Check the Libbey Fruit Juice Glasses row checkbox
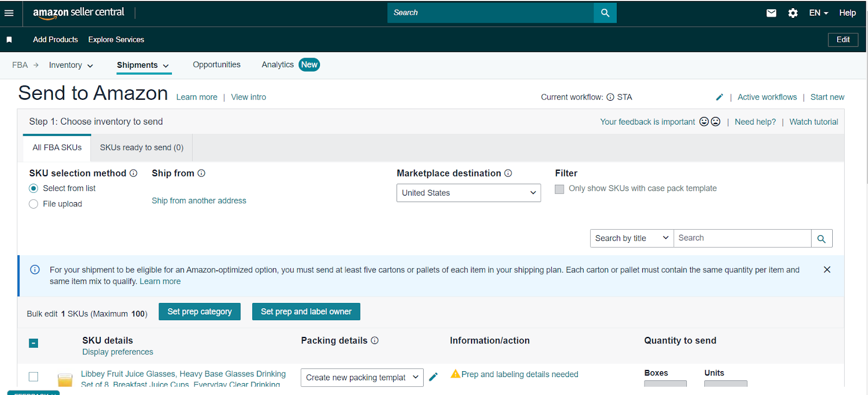Image resolution: width=868 pixels, height=395 pixels. (x=34, y=377)
